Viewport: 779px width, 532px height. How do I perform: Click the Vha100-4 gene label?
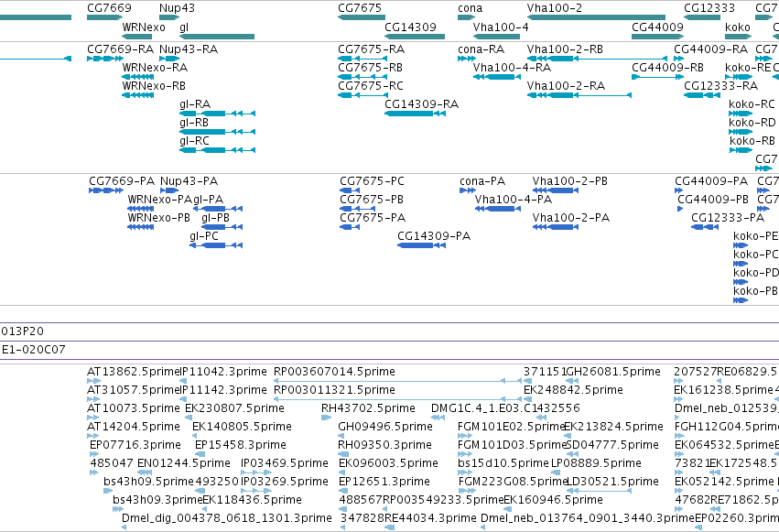coord(501,27)
